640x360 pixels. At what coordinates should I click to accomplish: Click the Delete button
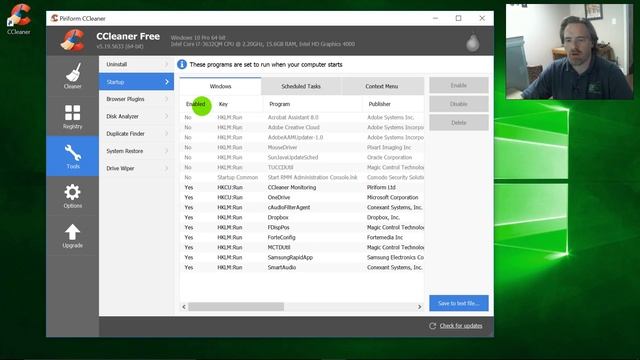tap(459, 122)
